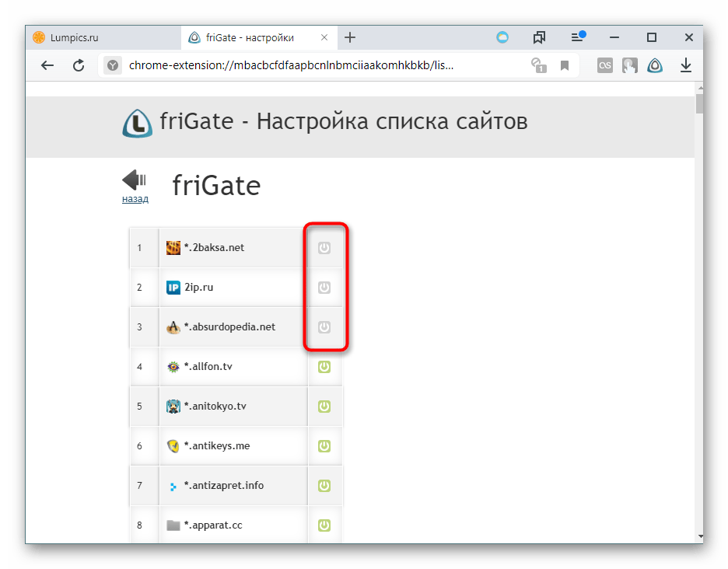This screenshot has height=569, width=728.
Task: Select the *.antikeys.me entry text
Action: click(217, 446)
